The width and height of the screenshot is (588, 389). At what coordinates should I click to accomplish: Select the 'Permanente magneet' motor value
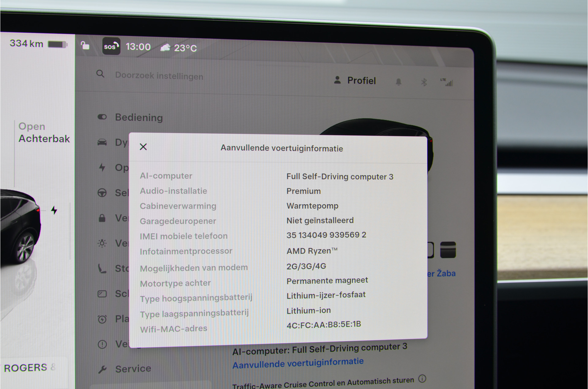coord(327,281)
